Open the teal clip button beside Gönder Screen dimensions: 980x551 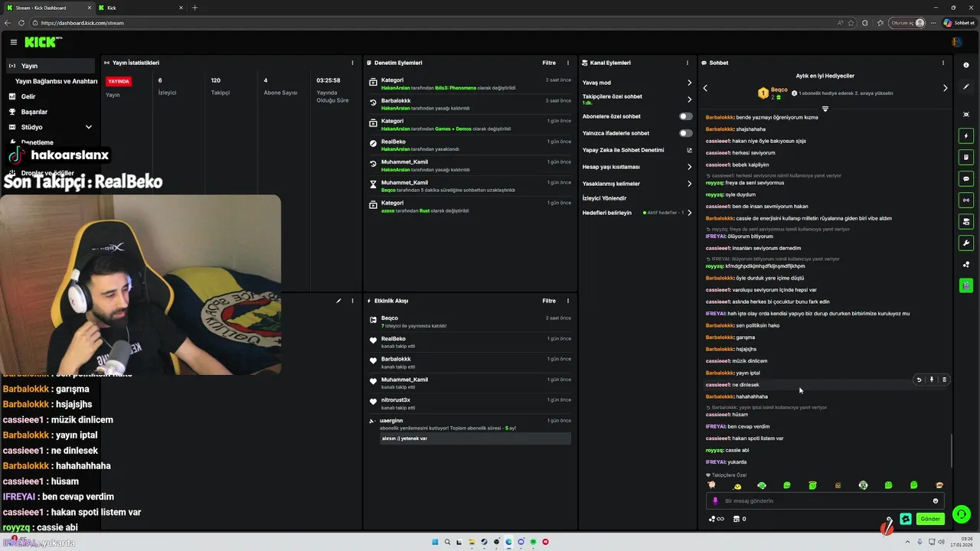pyautogui.click(x=906, y=519)
